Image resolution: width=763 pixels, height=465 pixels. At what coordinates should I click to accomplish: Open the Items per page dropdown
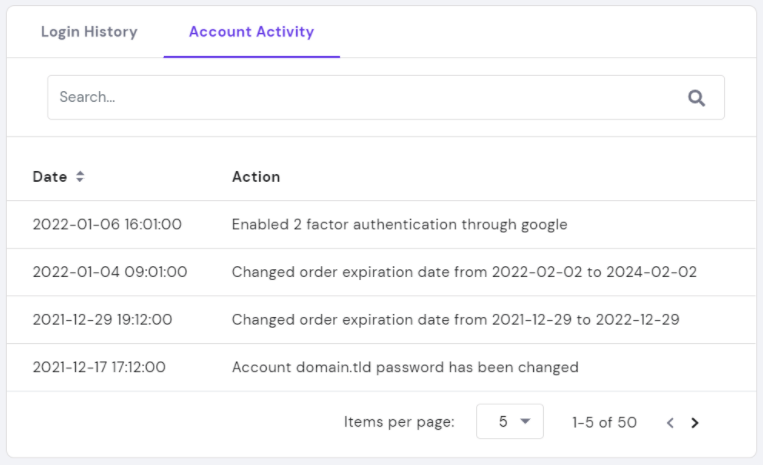coord(509,422)
